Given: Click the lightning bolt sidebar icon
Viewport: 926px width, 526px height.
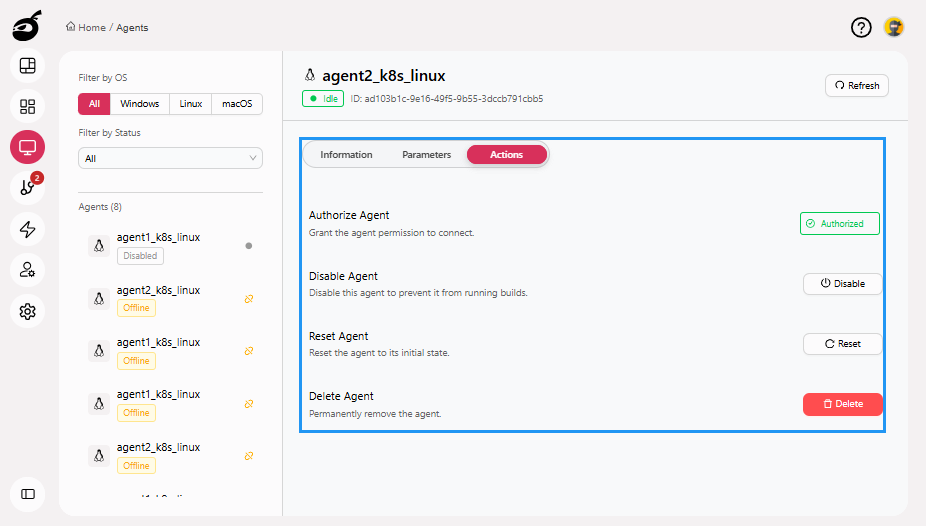Looking at the screenshot, I should click(28, 229).
